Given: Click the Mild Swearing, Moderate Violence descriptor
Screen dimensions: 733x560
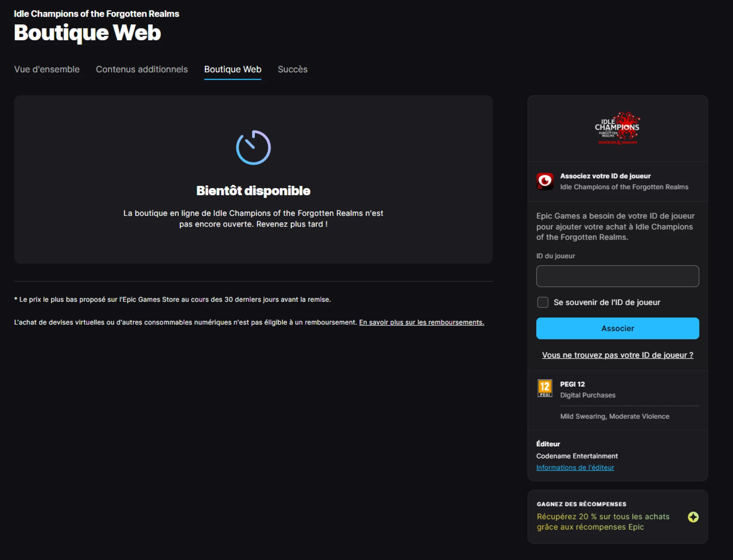Looking at the screenshot, I should [x=614, y=416].
